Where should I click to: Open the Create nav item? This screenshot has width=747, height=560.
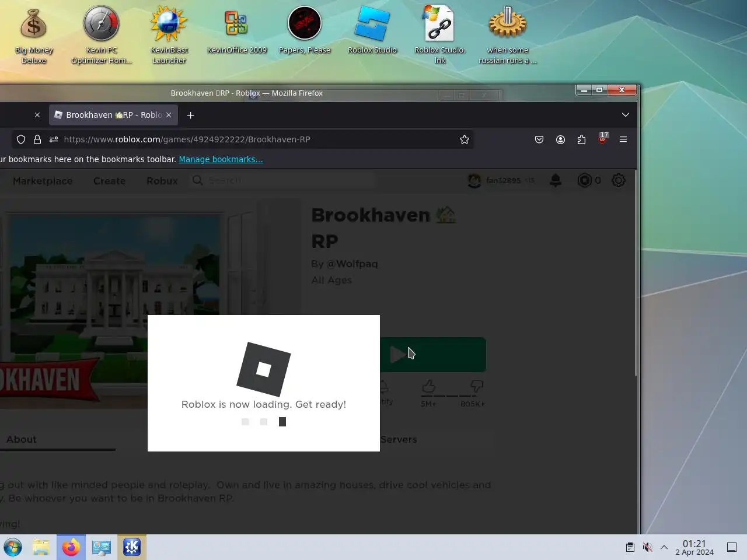click(x=109, y=181)
